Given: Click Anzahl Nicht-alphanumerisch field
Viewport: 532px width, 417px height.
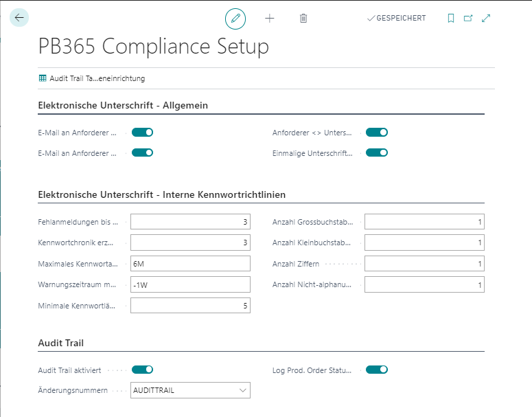Looking at the screenshot, I should tap(424, 284).
